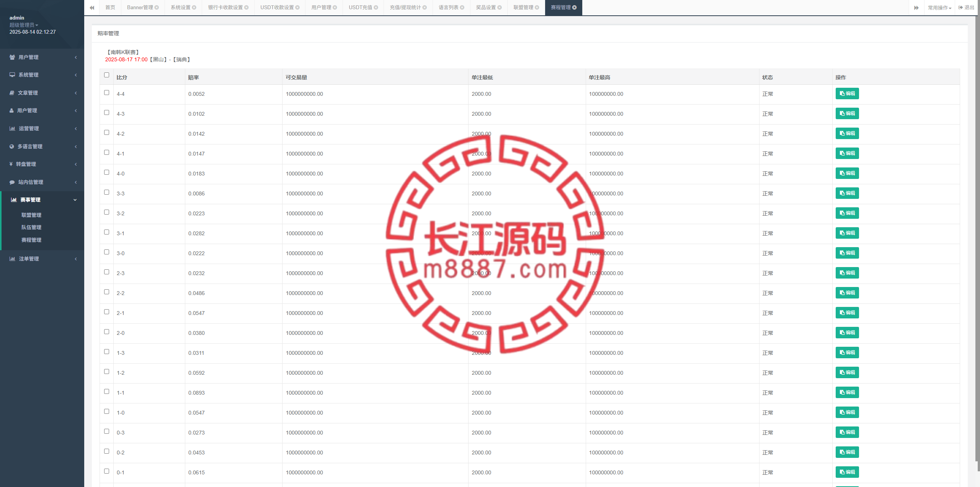Check the box for score row 0-1
The height and width of the screenshot is (487, 980).
(x=107, y=471)
